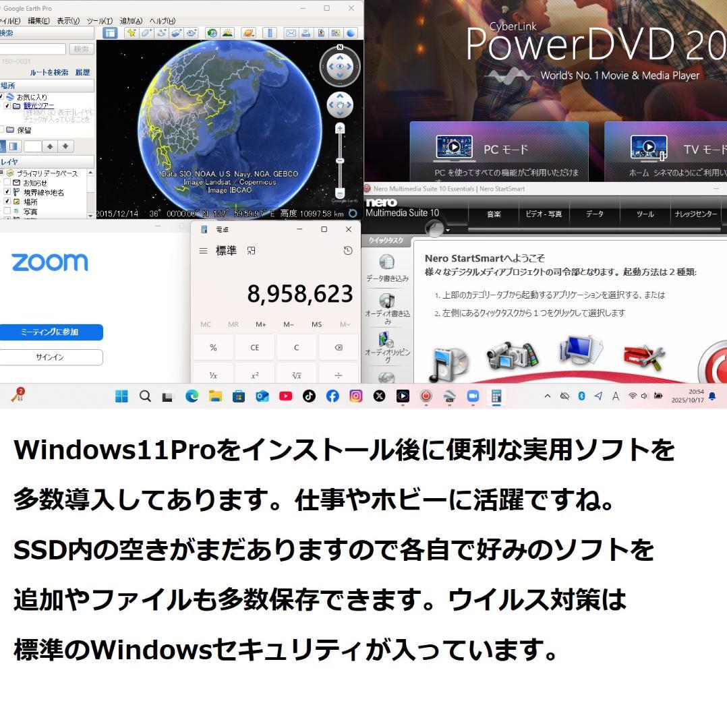Open the ツール(T) menu in Google Earth
Screen dimensions: 727x728
(x=100, y=20)
